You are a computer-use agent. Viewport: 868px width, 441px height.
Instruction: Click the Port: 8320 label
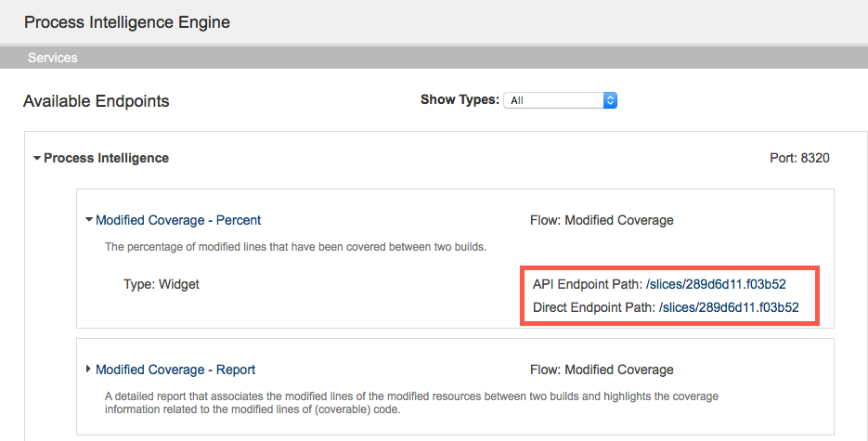[799, 158]
